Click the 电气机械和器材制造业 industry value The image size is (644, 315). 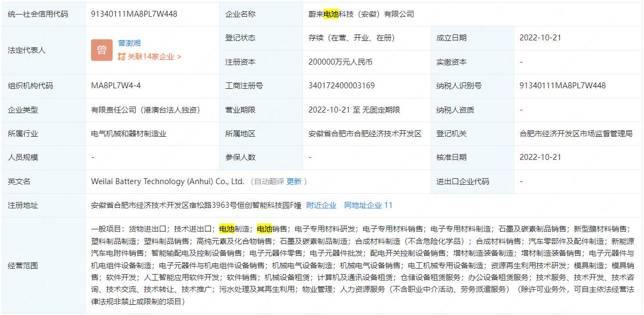tap(129, 134)
